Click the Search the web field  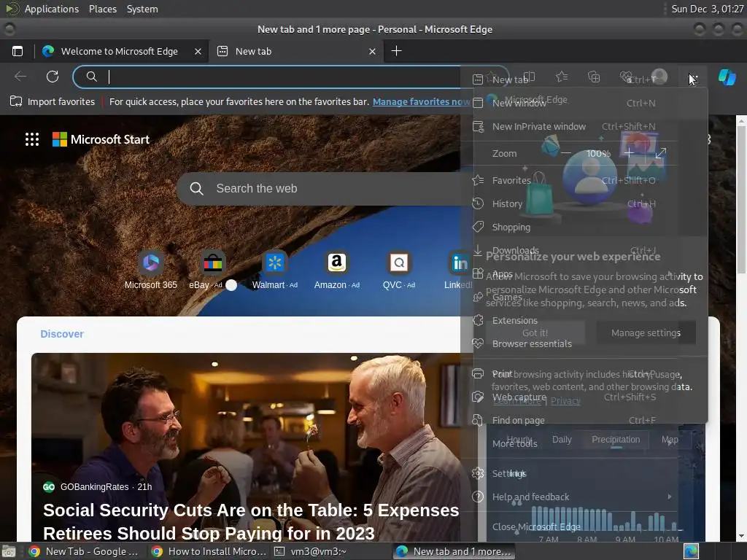(x=324, y=189)
